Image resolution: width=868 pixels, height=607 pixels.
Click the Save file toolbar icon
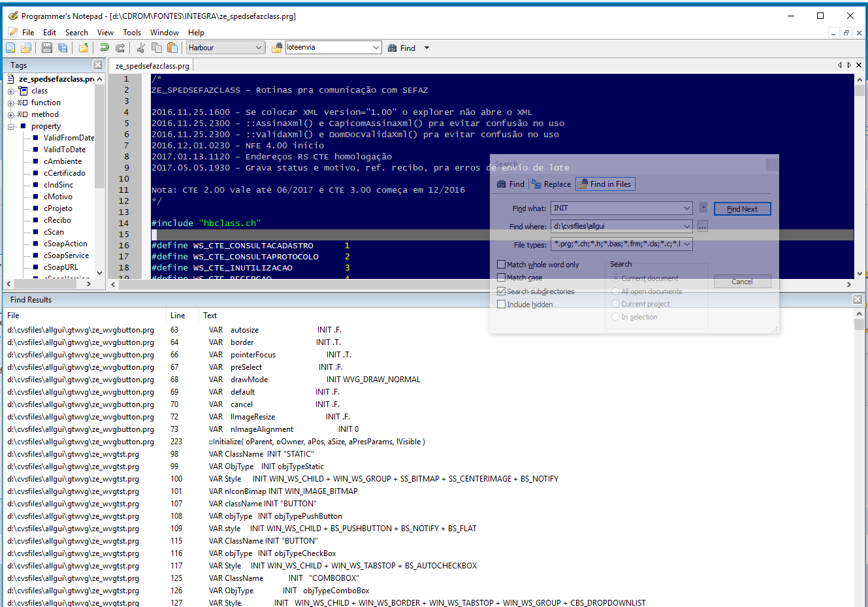[46, 48]
